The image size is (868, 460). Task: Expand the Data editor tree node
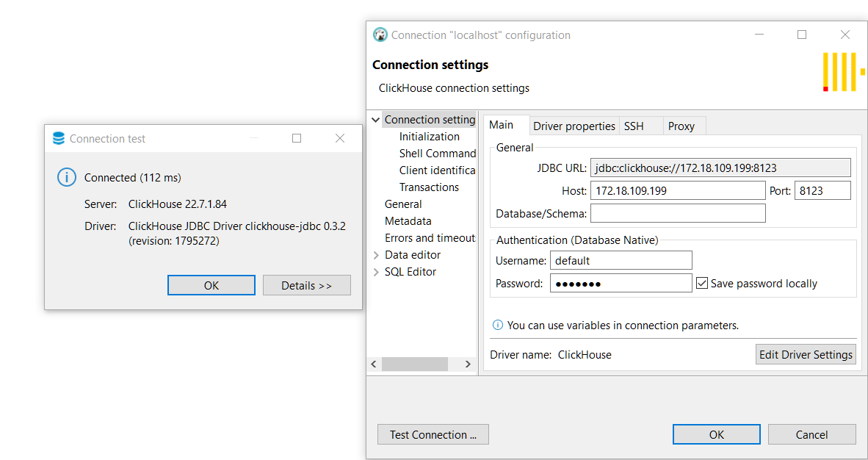point(376,255)
